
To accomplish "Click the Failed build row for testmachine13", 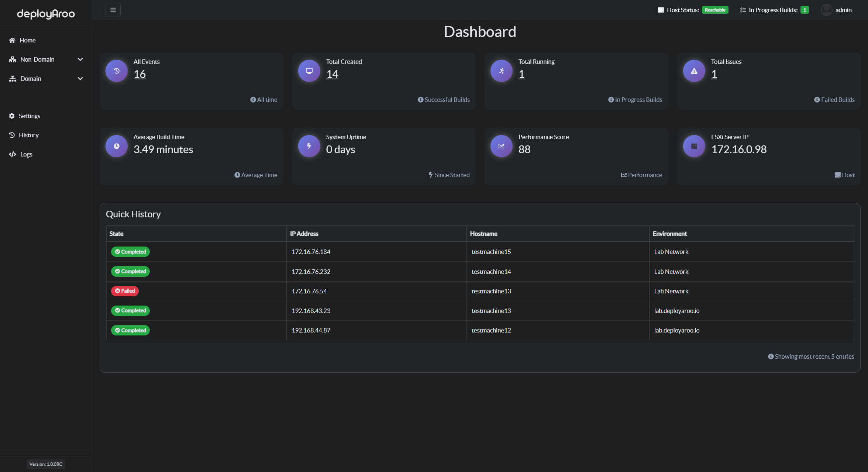I will [480, 291].
